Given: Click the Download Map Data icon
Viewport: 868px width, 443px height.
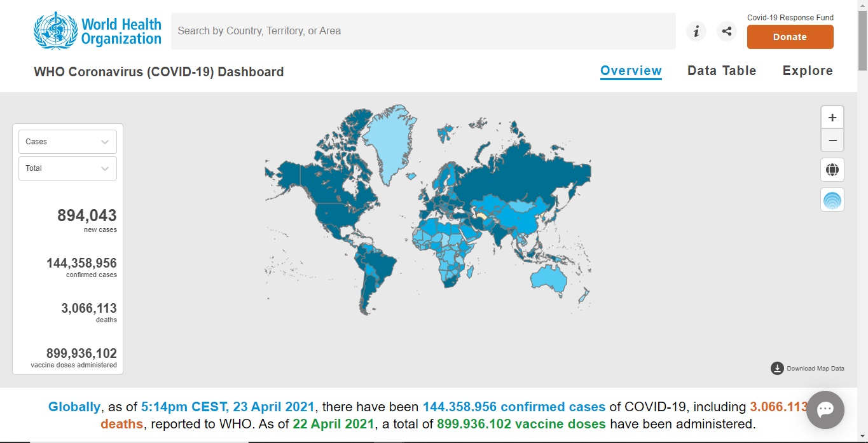Looking at the screenshot, I should 777,369.
